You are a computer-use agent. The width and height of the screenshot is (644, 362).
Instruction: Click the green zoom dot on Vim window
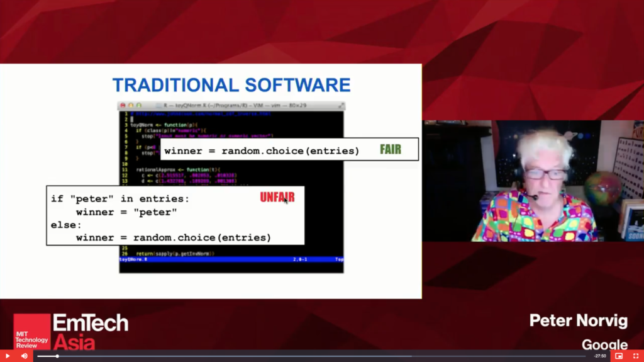[138, 105]
